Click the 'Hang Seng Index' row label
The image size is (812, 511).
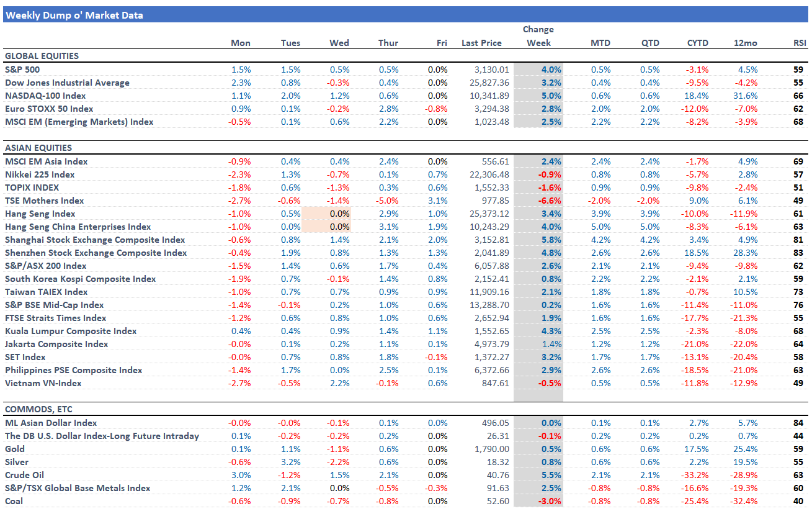point(40,214)
